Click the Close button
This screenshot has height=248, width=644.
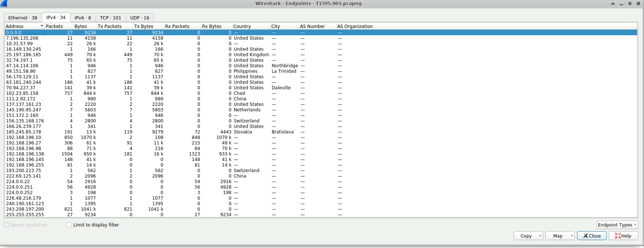[x=592, y=236]
